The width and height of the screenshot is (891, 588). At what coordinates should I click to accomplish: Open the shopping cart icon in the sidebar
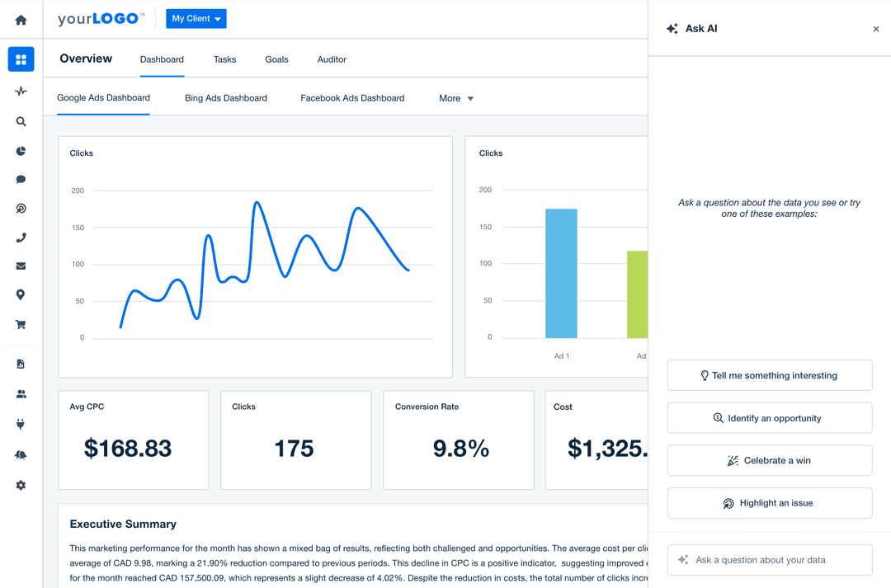21,325
